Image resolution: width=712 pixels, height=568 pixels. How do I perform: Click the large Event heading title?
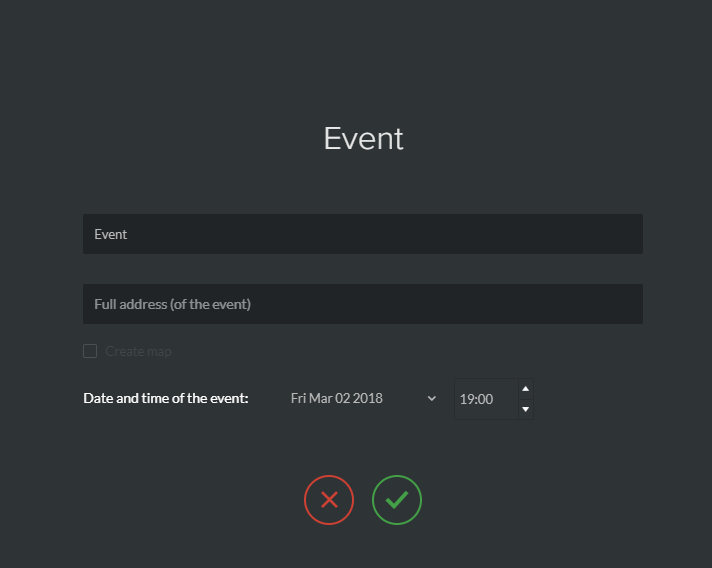tap(363, 138)
